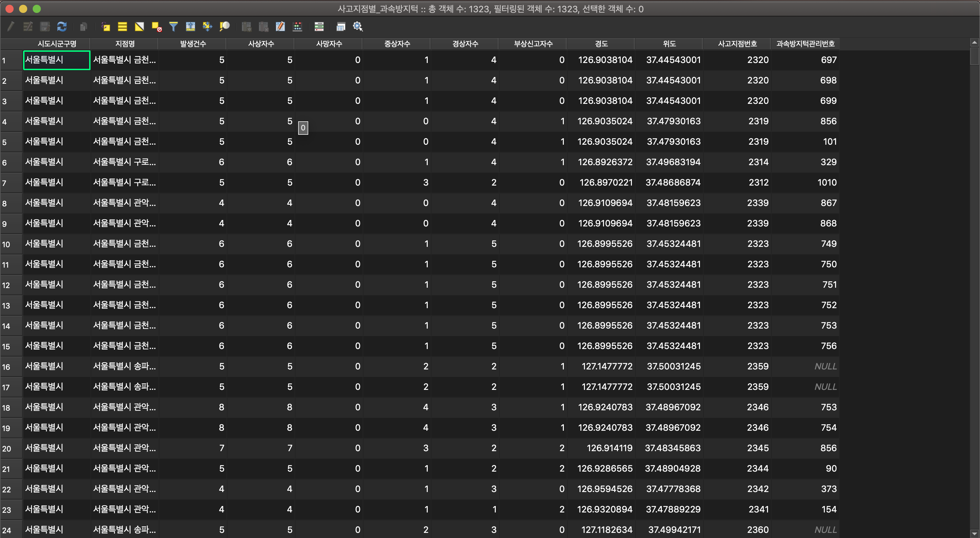Open Select features using an expression
Screen dimensions: 980x538
coord(106,27)
